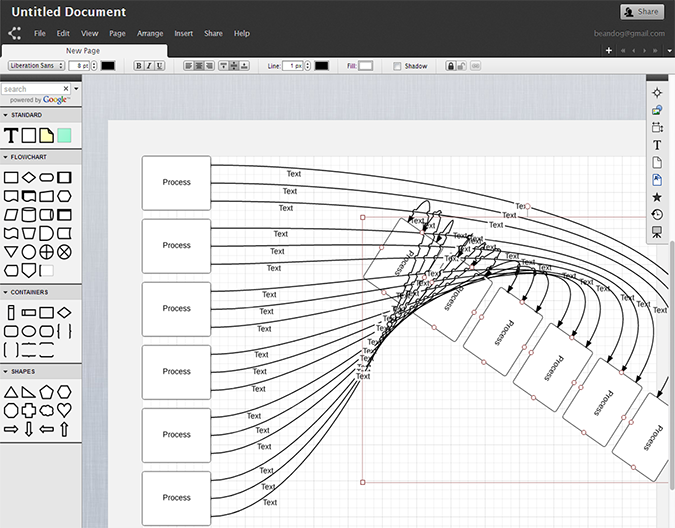Choose the heart shape in Shapes panel

65,410
